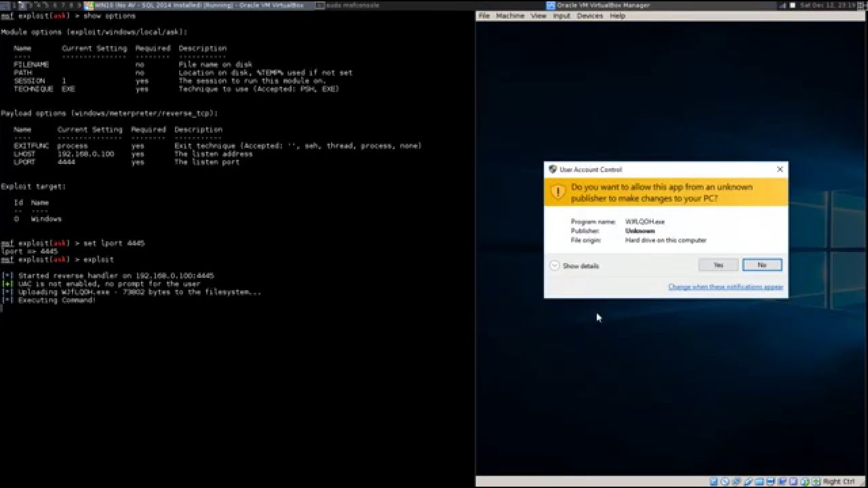Expand Show details in UAC dialog
The height and width of the screenshot is (488, 868).
[574, 266]
